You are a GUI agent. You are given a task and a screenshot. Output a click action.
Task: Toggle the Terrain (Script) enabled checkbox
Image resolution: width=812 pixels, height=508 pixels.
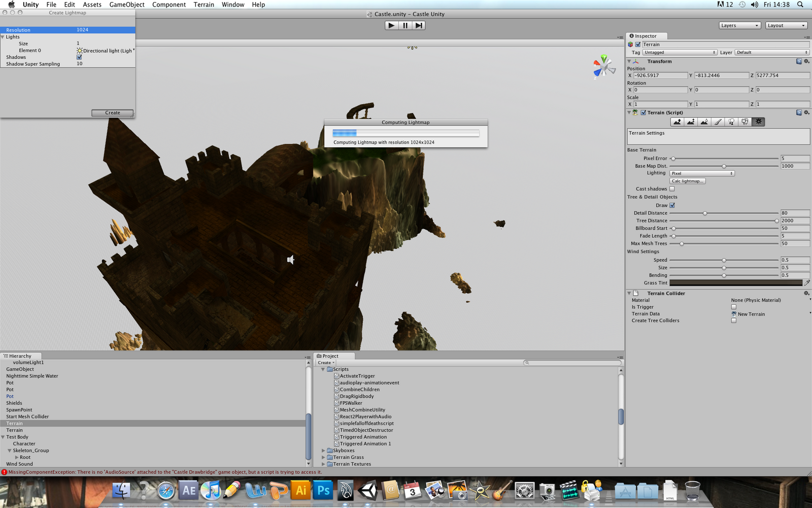[644, 113]
